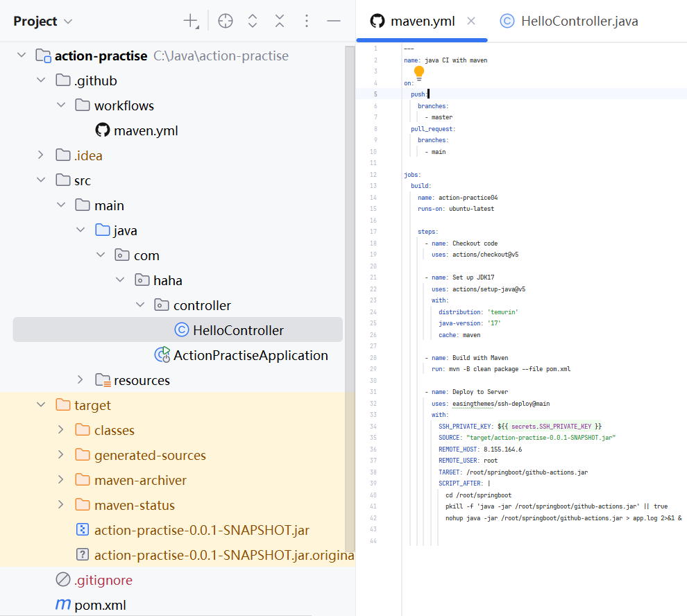Open the Project panel options menu
This screenshot has height=616, width=687.
pos(307,21)
